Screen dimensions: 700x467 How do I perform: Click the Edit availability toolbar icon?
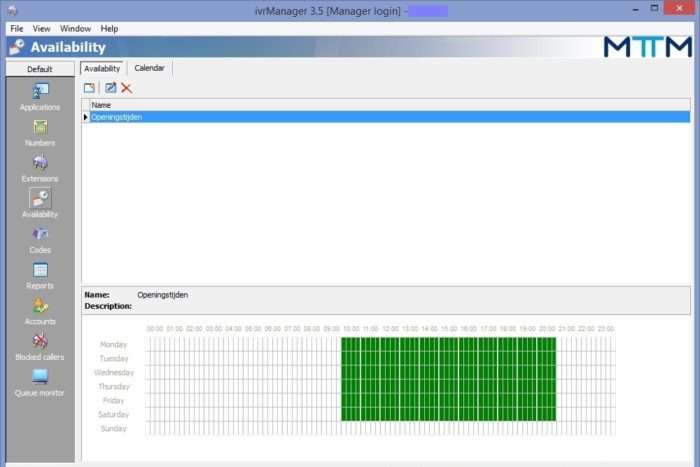pyautogui.click(x=110, y=88)
